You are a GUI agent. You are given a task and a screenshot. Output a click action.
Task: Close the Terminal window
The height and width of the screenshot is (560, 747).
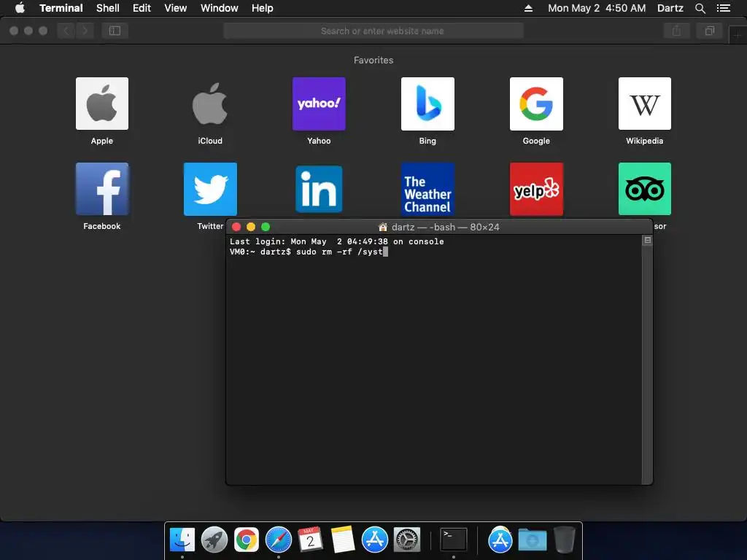[236, 227]
